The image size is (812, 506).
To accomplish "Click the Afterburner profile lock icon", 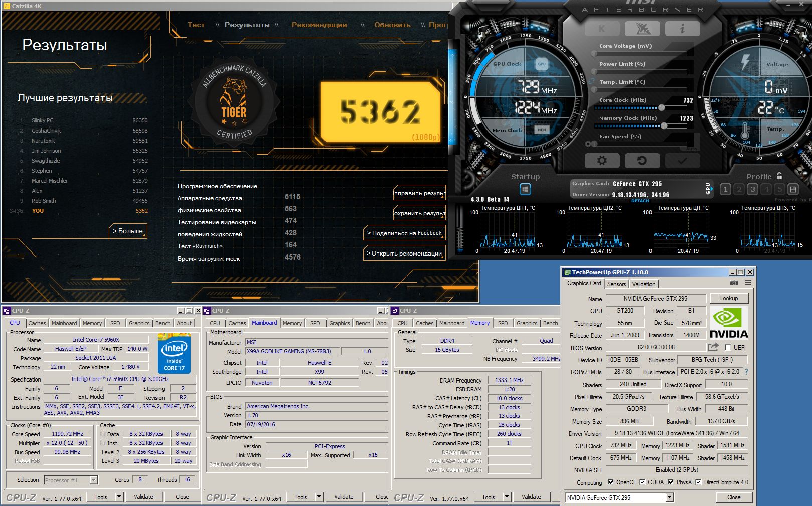I will tap(779, 176).
